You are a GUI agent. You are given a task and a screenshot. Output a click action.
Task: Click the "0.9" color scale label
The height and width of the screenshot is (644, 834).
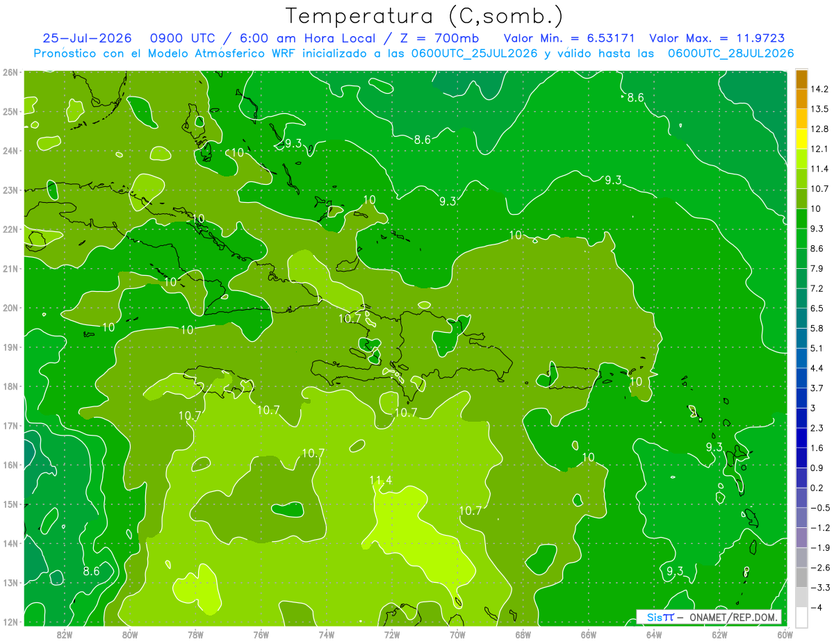[817, 468]
